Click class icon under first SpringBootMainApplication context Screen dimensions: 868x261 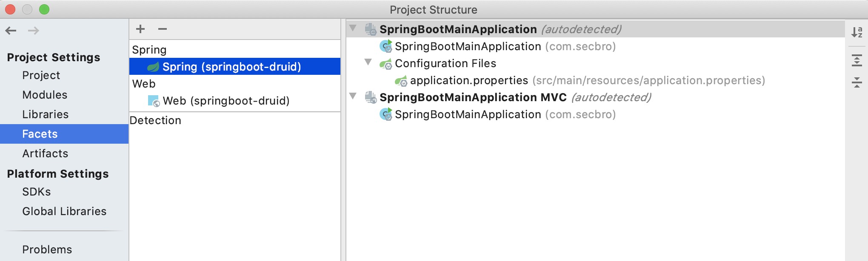click(x=386, y=46)
